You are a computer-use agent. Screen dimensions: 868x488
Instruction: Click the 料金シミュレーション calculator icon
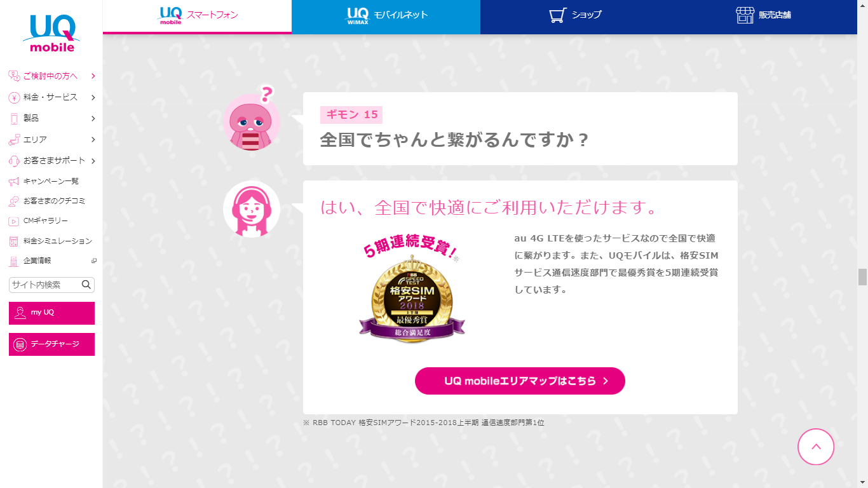click(14, 241)
